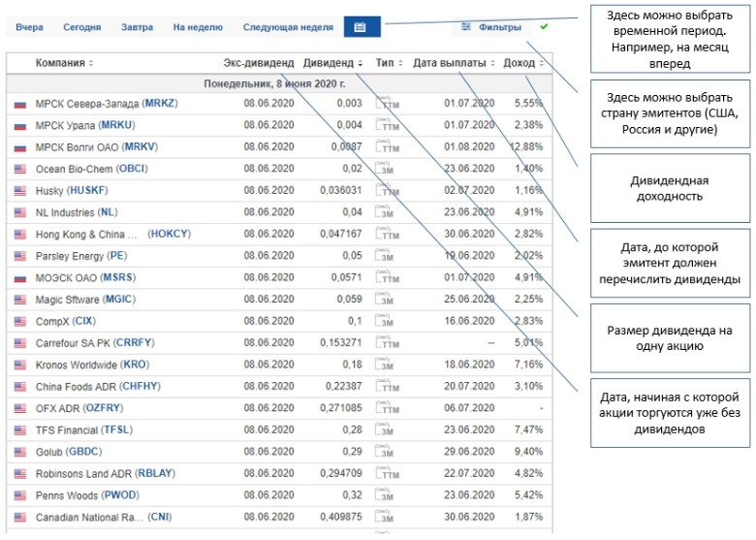Sort table by Доход column

pyautogui.click(x=524, y=63)
